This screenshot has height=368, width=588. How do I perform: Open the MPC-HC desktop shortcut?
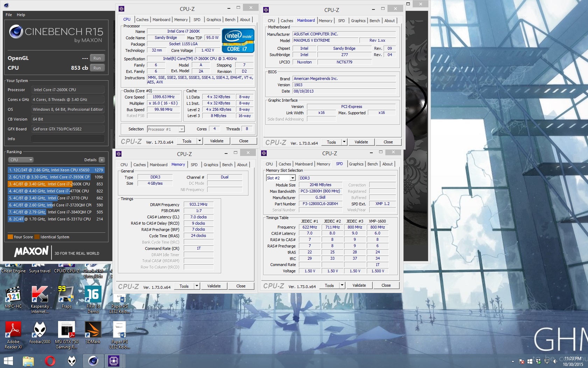pos(13,297)
